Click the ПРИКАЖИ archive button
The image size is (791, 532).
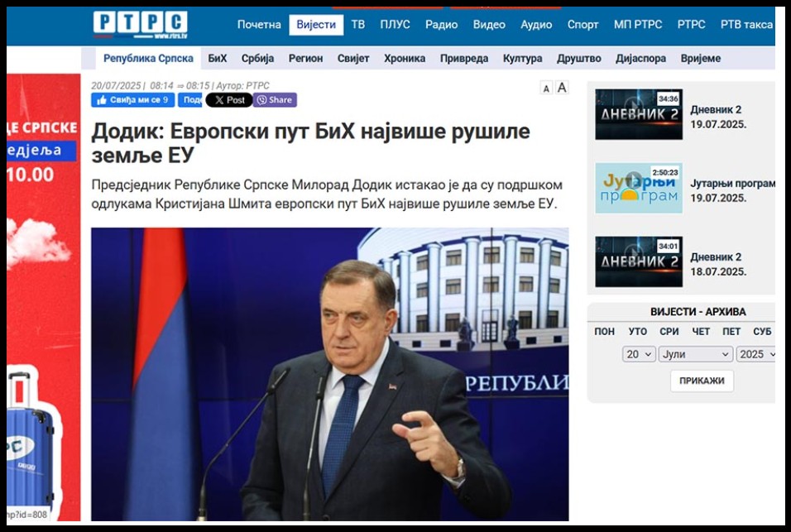(x=702, y=381)
